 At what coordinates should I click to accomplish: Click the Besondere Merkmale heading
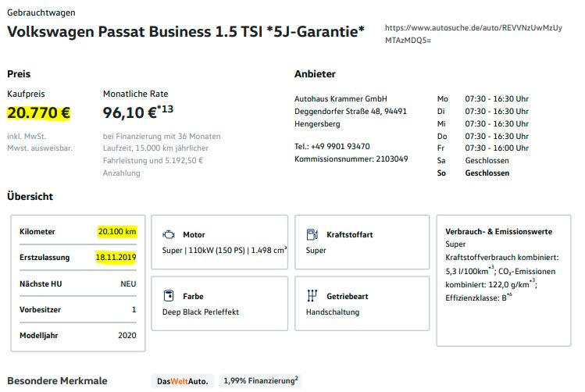click(x=57, y=381)
